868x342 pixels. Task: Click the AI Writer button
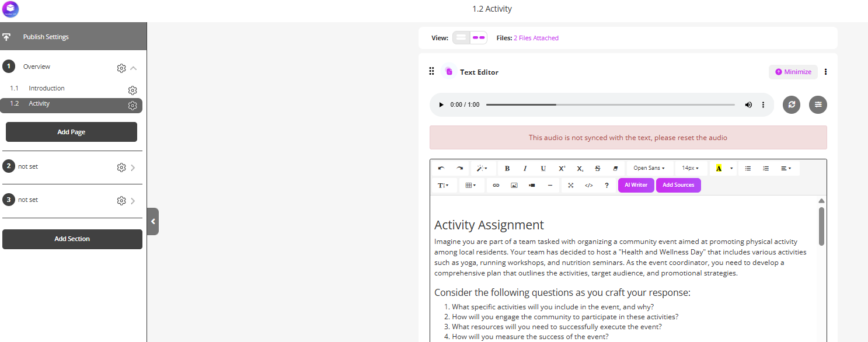click(x=636, y=185)
